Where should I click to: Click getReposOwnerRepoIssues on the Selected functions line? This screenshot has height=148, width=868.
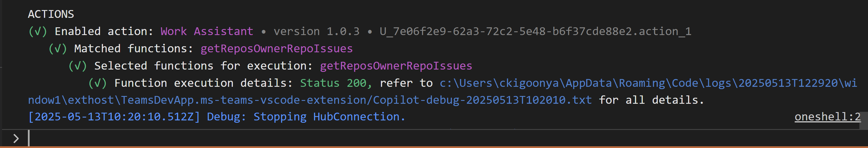point(396,66)
